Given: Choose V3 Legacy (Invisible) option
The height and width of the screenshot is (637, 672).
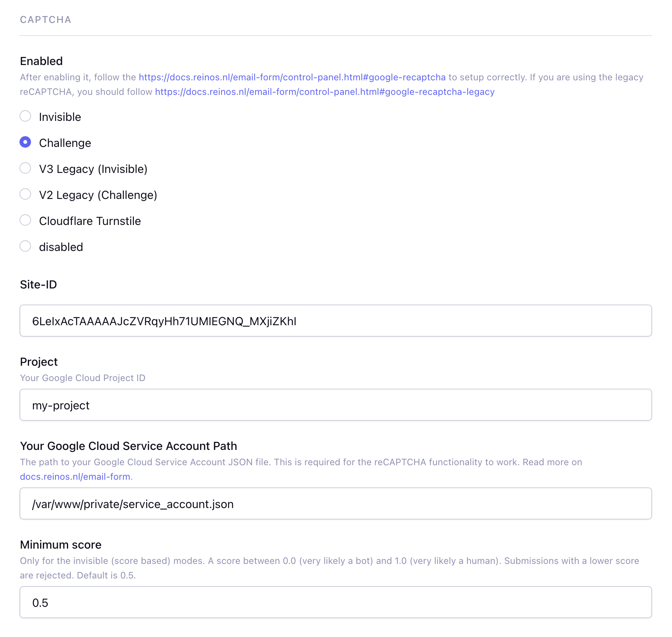Looking at the screenshot, I should [25, 168].
